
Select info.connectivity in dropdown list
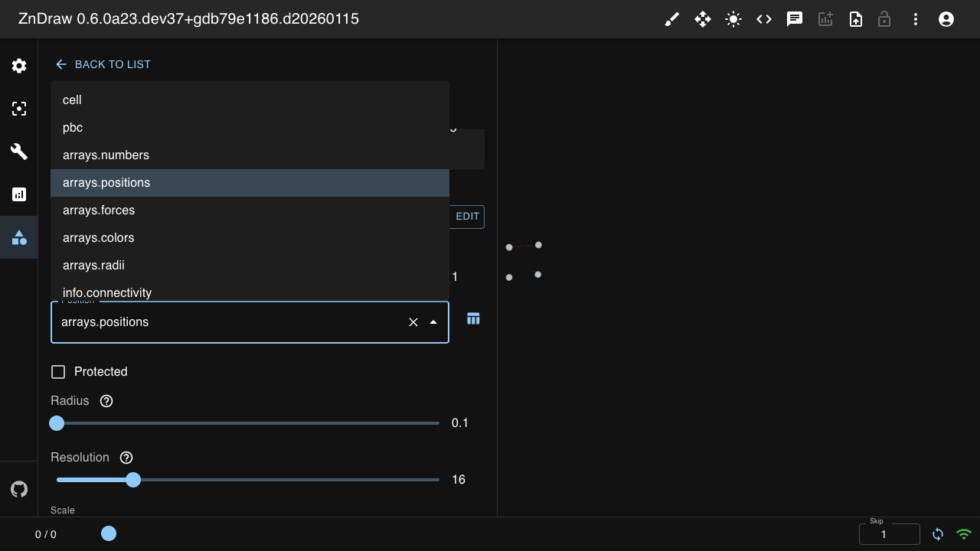(x=250, y=290)
